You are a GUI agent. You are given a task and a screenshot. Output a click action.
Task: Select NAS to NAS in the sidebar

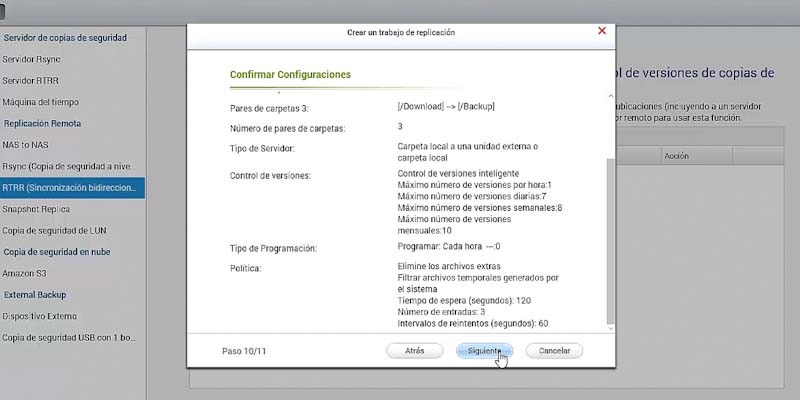click(x=26, y=145)
